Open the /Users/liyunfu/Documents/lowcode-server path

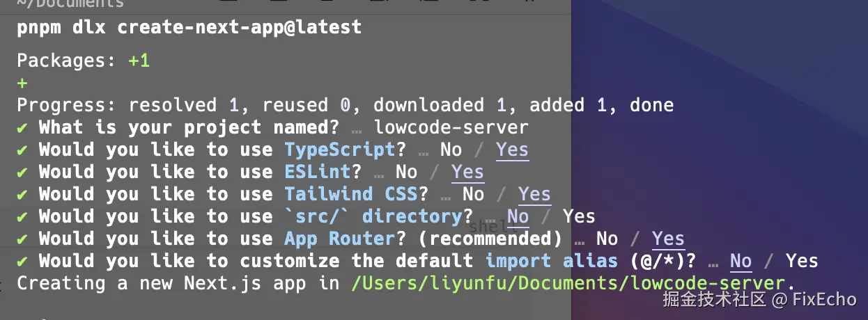[569, 283]
